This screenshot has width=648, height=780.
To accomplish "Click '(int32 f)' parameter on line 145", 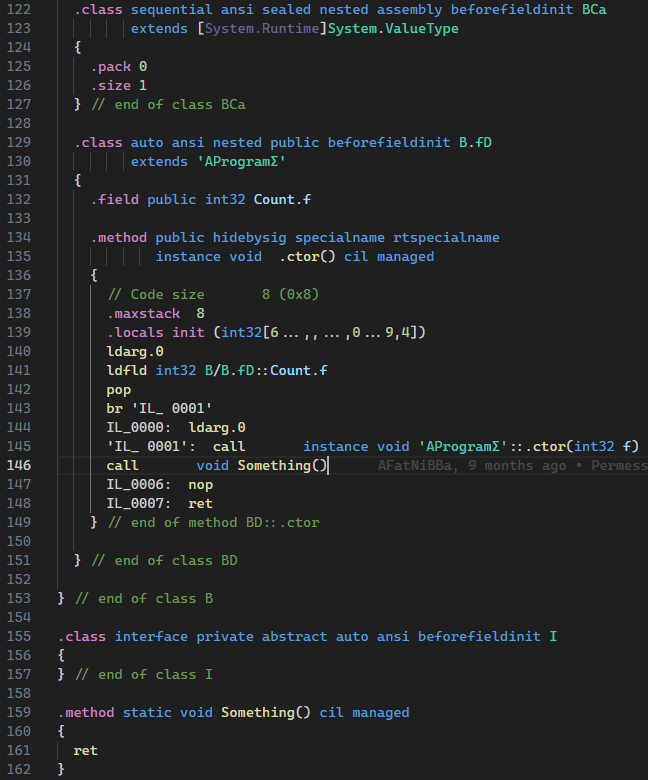I will (602, 447).
